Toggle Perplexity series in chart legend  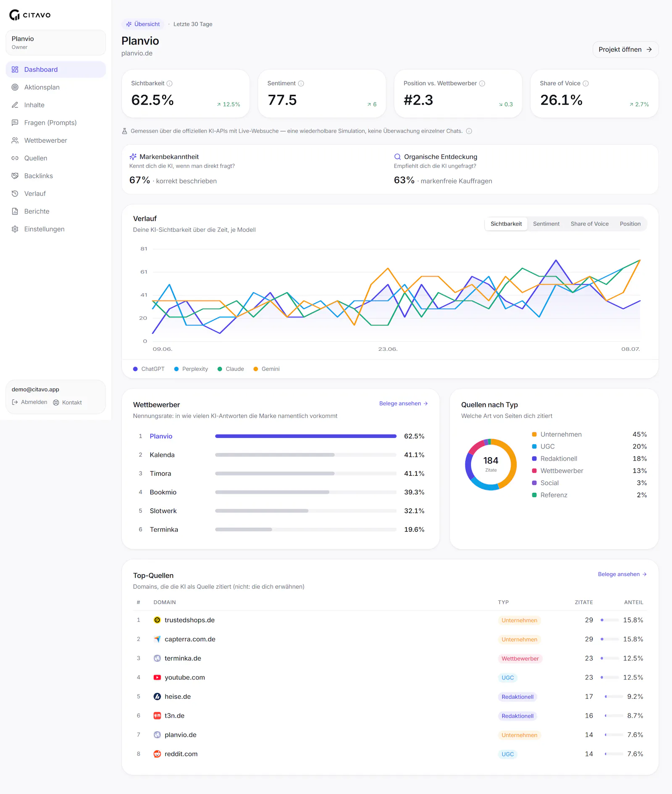[x=191, y=369]
